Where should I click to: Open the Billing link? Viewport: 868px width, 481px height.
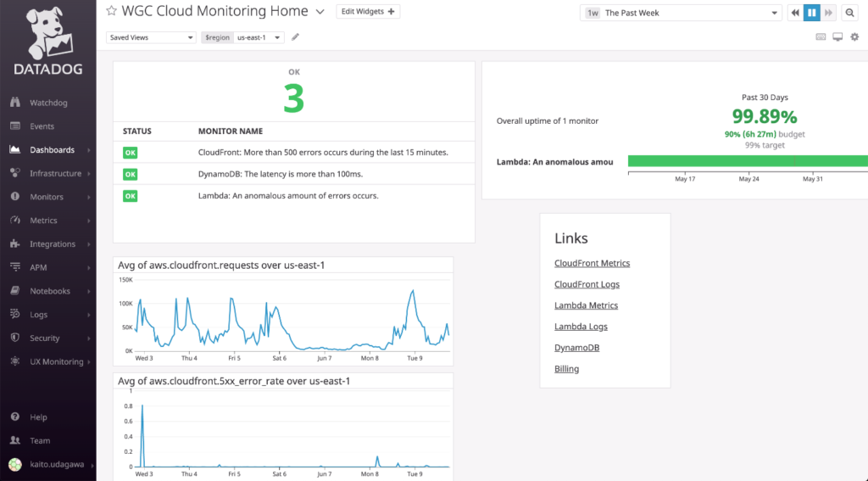pos(566,368)
